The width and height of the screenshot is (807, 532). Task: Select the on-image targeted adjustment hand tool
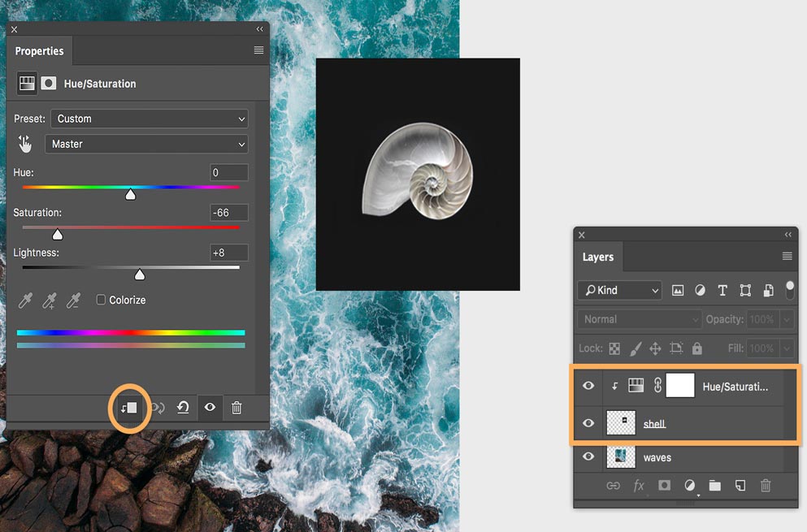[x=24, y=144]
